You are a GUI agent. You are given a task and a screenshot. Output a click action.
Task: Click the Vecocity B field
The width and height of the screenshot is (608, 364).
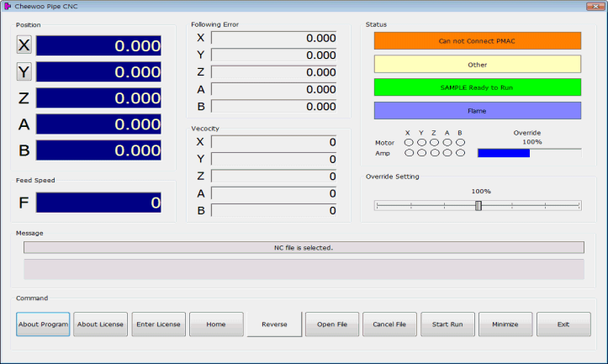pos(274,210)
